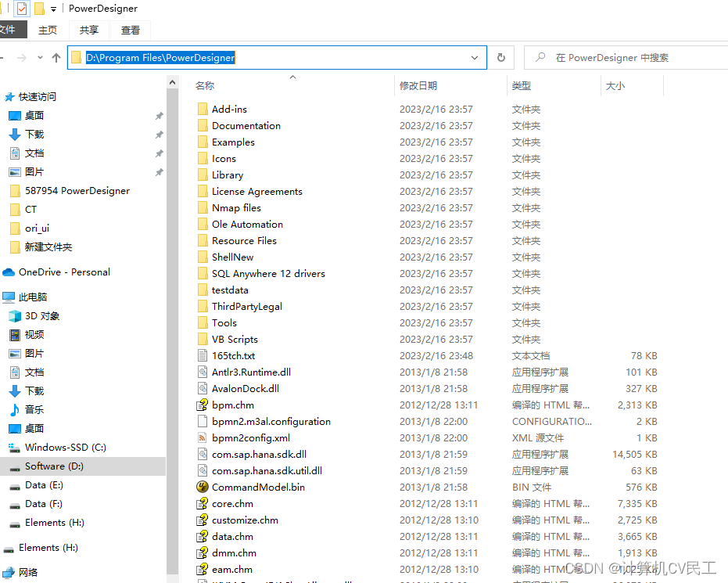This screenshot has height=583, width=728.
Task: Click the Up directory arrow button
Action: point(56,58)
